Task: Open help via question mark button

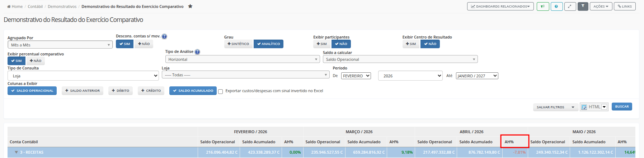Action: click(x=556, y=6)
